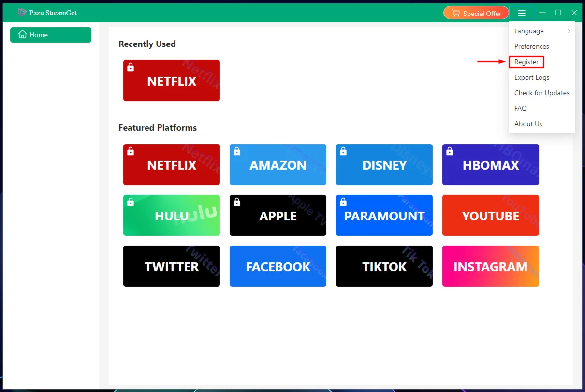
Task: Open Preferences from the menu
Action: pyautogui.click(x=542, y=46)
